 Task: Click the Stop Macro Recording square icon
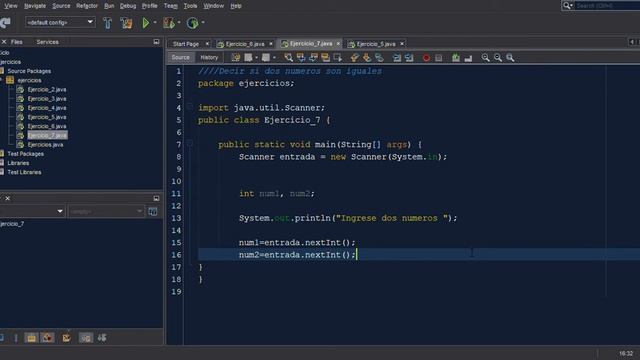point(438,58)
